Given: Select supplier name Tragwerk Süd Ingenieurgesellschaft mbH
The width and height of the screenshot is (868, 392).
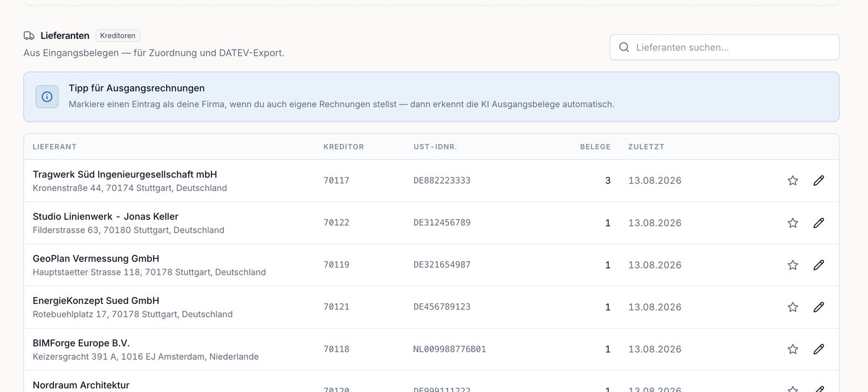Looking at the screenshot, I should click(125, 174).
